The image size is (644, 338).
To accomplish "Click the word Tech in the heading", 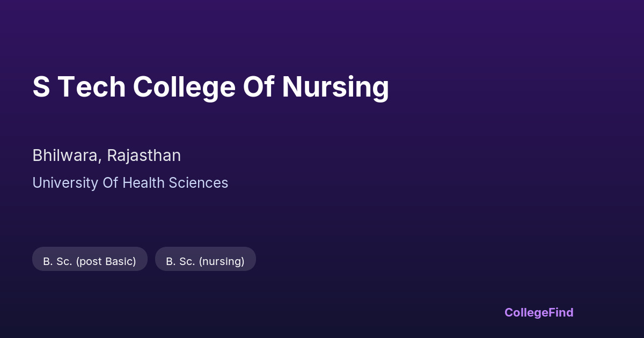I will pyautogui.click(x=91, y=86).
